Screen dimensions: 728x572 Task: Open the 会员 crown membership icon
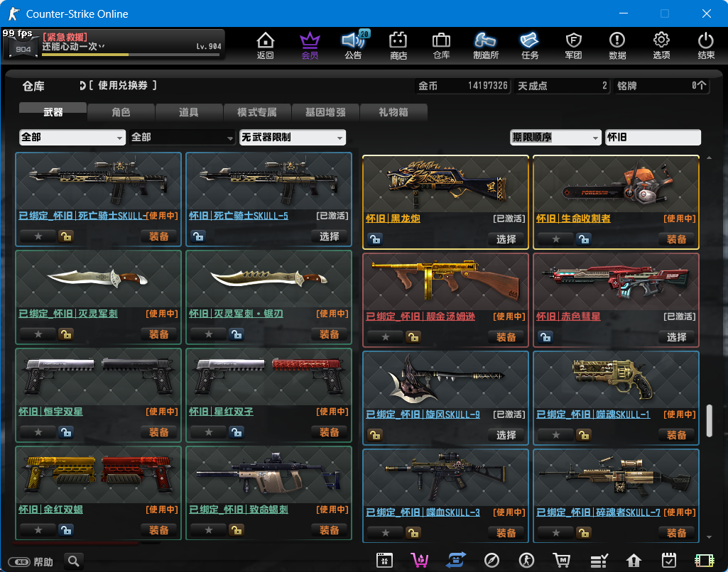(310, 45)
